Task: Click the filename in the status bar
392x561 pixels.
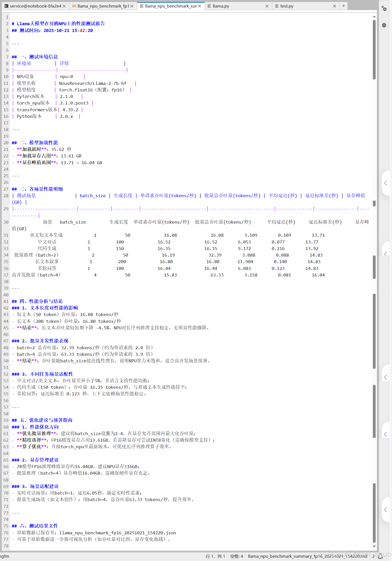Action: click(307, 556)
